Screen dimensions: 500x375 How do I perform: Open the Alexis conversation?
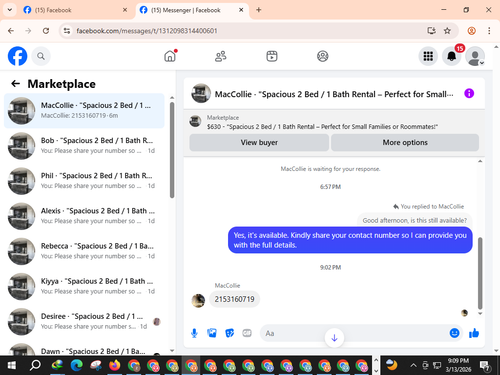coord(84,216)
